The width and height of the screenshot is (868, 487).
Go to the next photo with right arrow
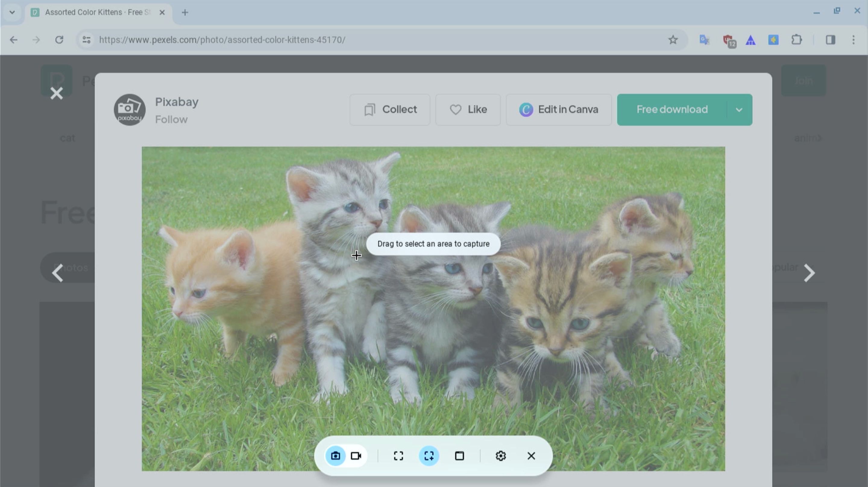[808, 273]
